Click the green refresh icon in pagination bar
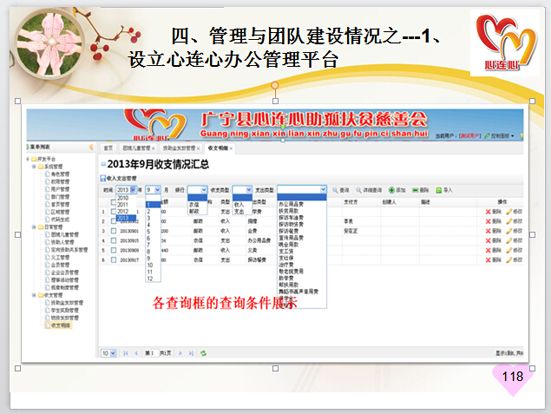 point(203,353)
